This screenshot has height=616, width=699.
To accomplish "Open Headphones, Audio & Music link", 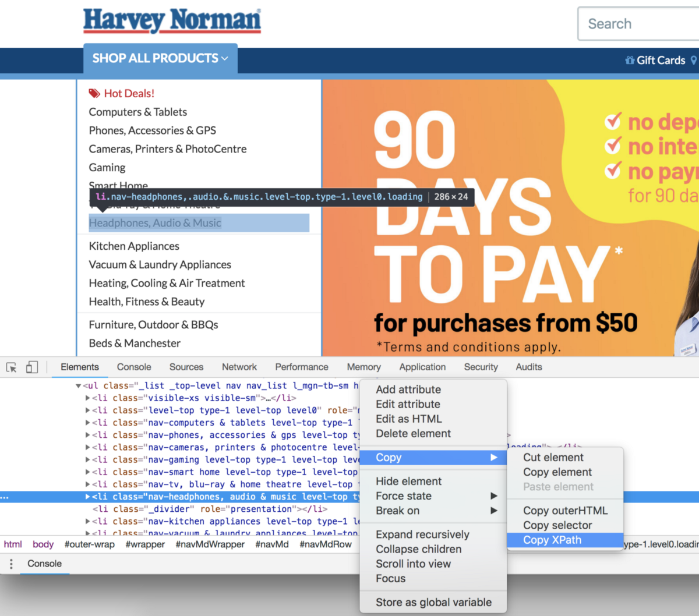I will coord(155,223).
